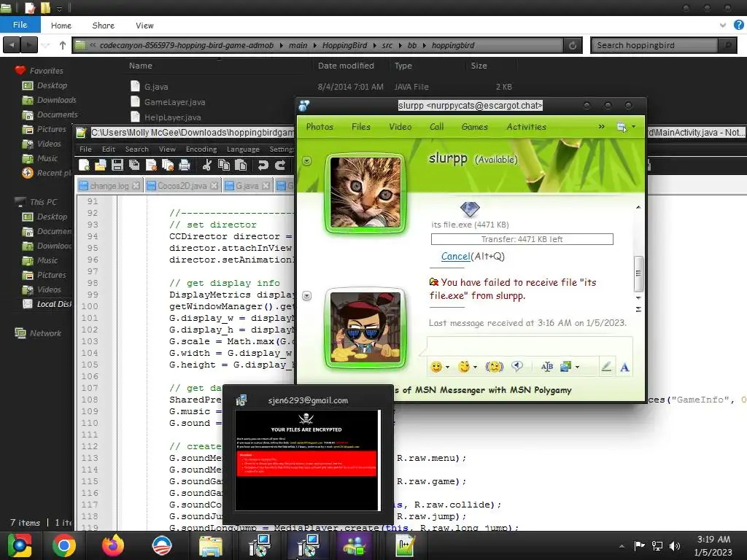Click the AB text style icon in messenger
Image resolution: width=747 pixels, height=560 pixels.
[547, 366]
